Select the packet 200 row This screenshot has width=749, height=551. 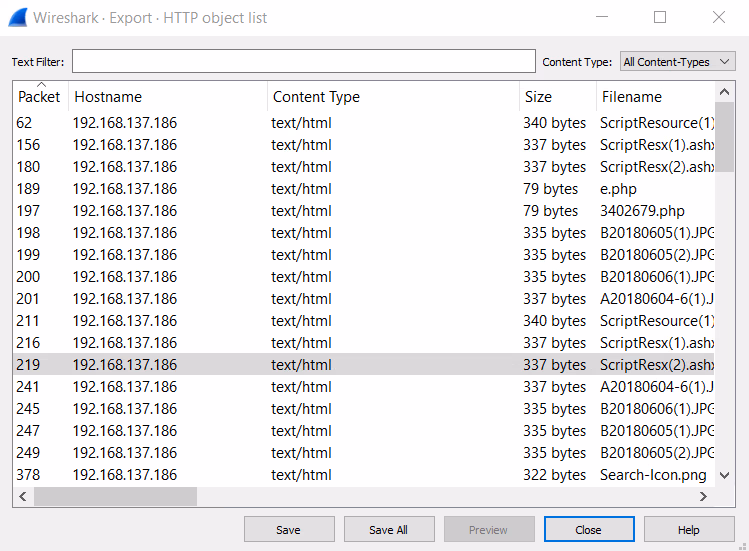[364, 277]
